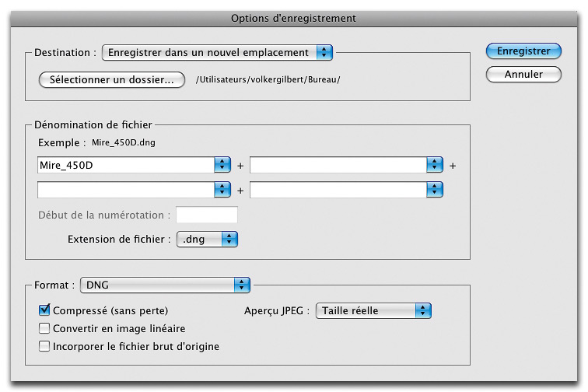Enable Convertir en image linéaire

click(x=44, y=328)
